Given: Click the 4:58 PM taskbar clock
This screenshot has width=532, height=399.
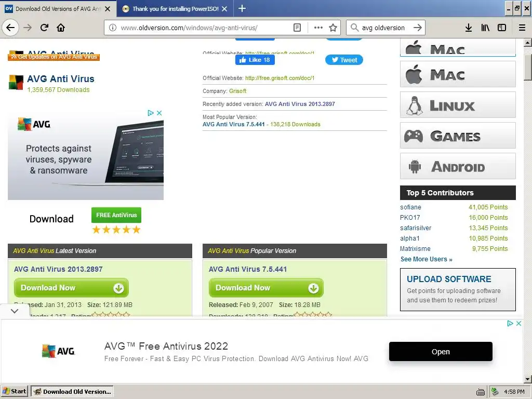Looking at the screenshot, I should 514,392.
